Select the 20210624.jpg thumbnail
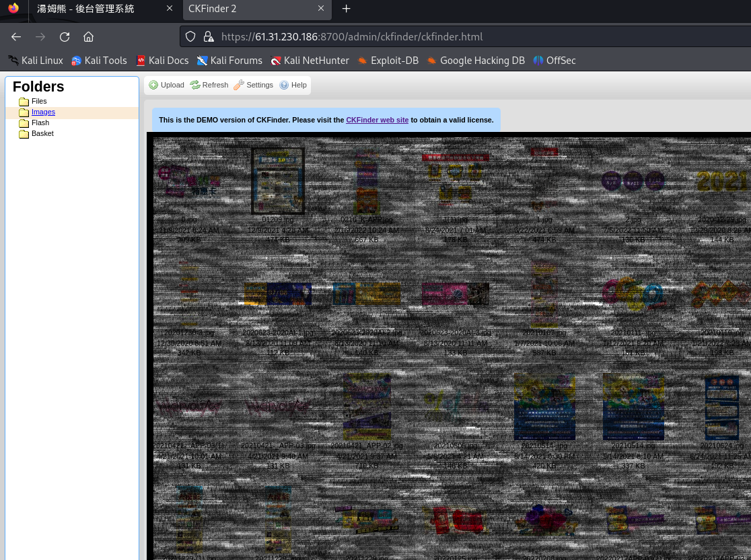The height and width of the screenshot is (560, 751). (x=722, y=407)
